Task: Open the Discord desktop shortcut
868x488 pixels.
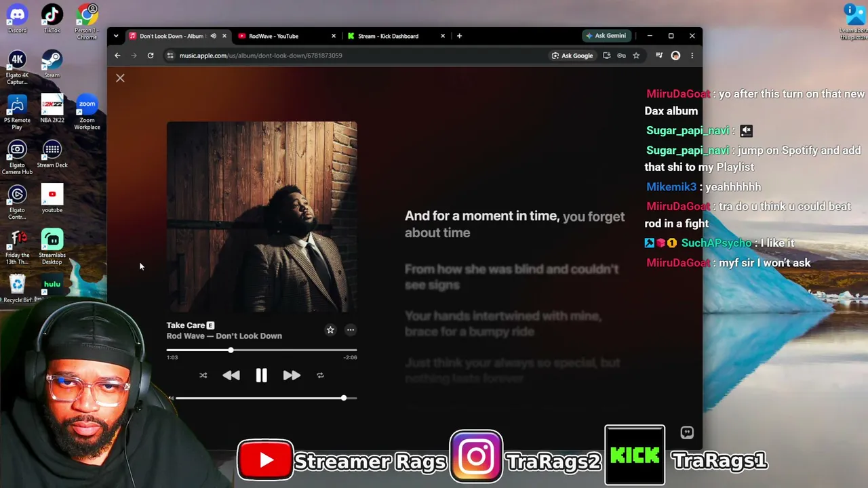Action: pyautogui.click(x=17, y=19)
